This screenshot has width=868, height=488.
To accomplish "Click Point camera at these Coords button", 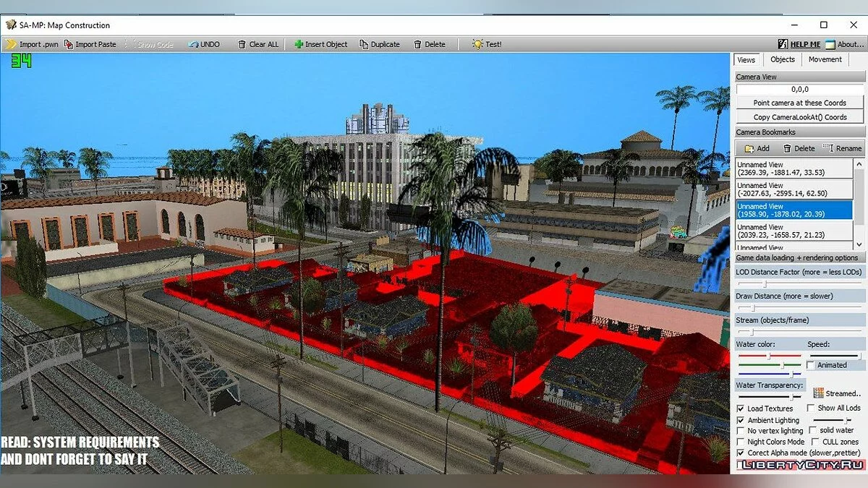I will tap(799, 103).
